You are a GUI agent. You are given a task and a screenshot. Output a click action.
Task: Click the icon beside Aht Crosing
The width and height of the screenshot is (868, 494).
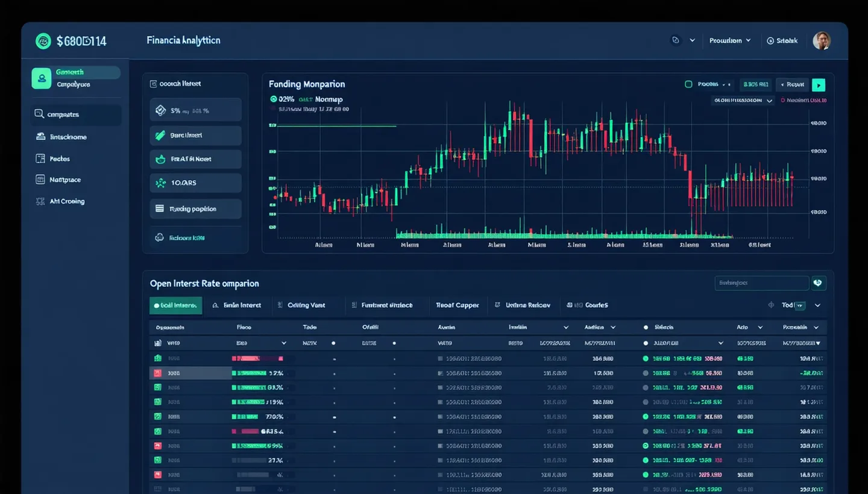(40, 201)
